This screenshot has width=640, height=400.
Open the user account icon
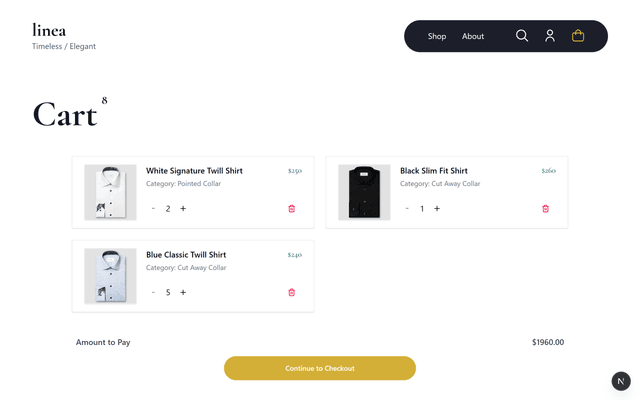(550, 36)
